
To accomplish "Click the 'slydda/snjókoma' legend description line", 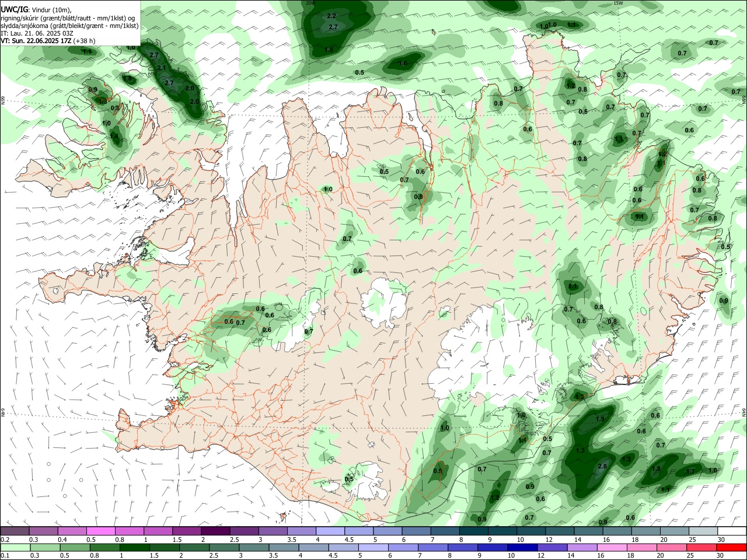I will [69, 26].
